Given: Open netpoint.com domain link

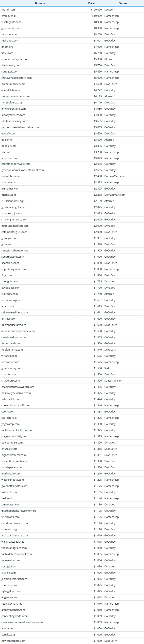Looking at the screenshot, I should [10, 34].
